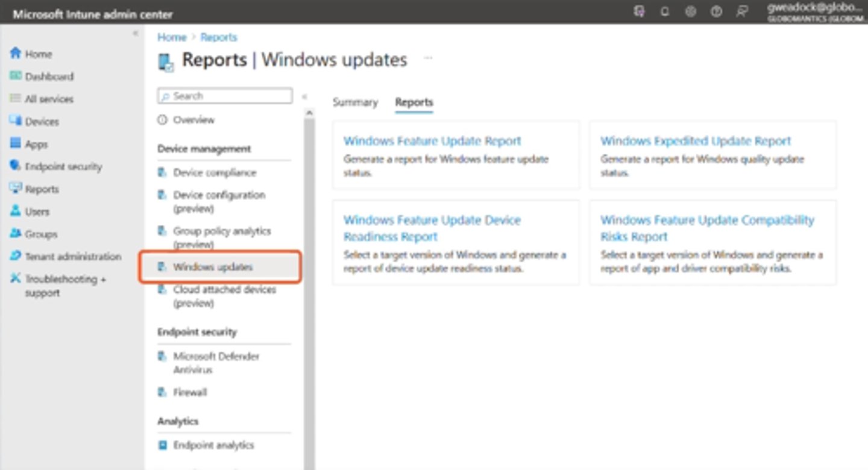The image size is (868, 470).
Task: Switch to the Summary tab
Action: (x=355, y=102)
